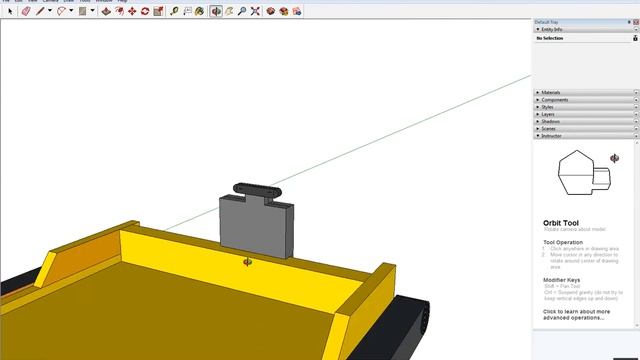Select the Arc tool
Viewport: 640px width, 360px height.
[61, 11]
